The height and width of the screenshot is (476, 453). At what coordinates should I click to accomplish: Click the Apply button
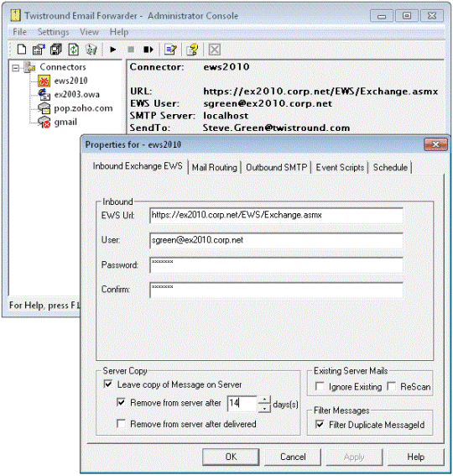click(354, 457)
